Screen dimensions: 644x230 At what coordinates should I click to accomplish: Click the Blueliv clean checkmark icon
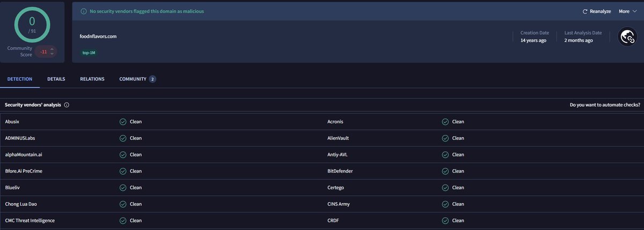[123, 188]
